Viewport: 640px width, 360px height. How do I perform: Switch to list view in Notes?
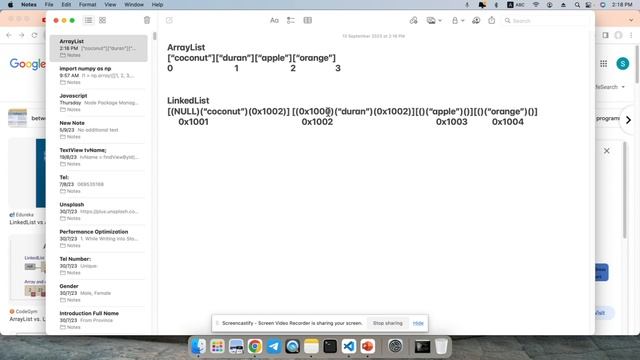coord(88,20)
